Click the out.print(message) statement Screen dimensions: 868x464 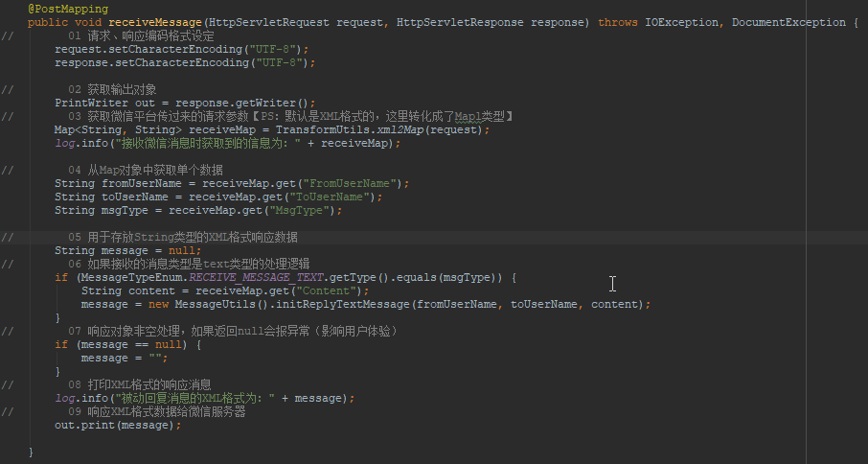[x=118, y=426]
